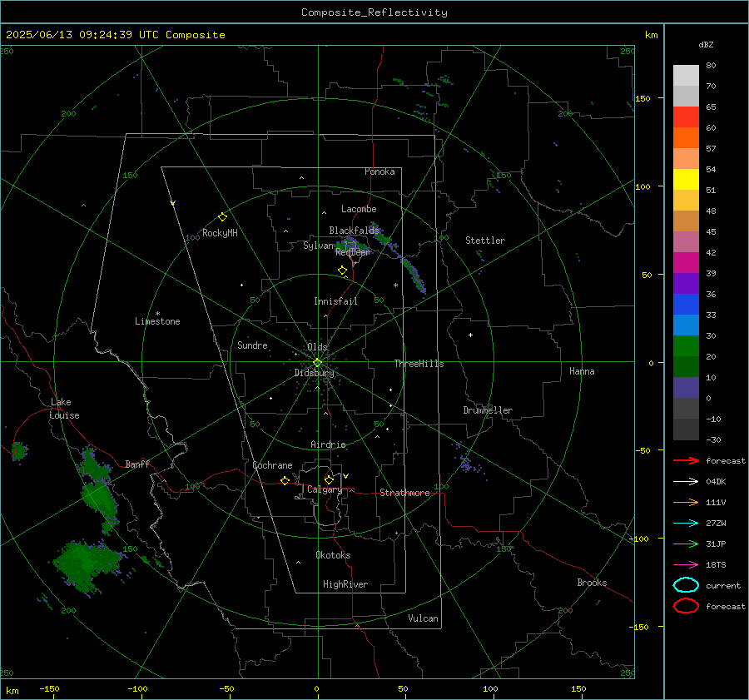Image resolution: width=749 pixels, height=700 pixels.
Task: Select the RockyMH text label
Action: [220, 233]
